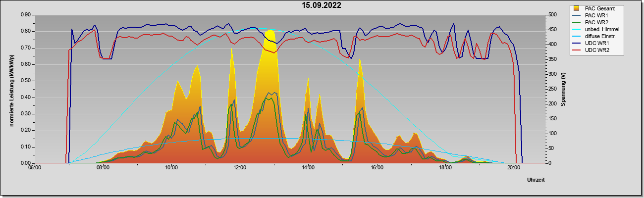The image size is (644, 198).
Task: Click the chart title 15.09.2022
Action: click(322, 5)
